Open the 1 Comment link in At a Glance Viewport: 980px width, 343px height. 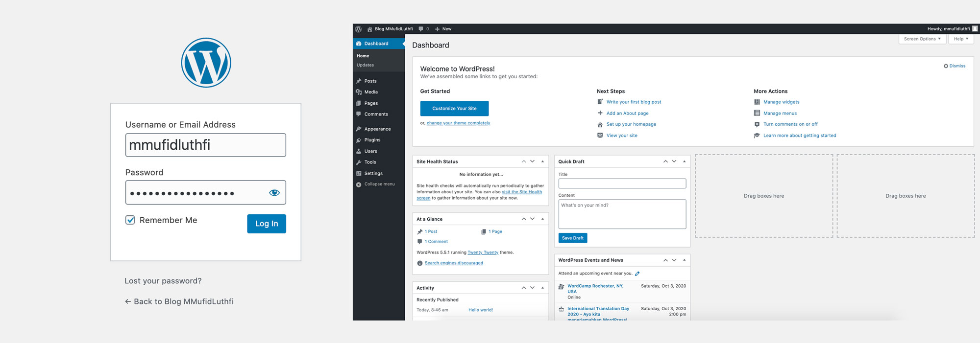(x=436, y=242)
